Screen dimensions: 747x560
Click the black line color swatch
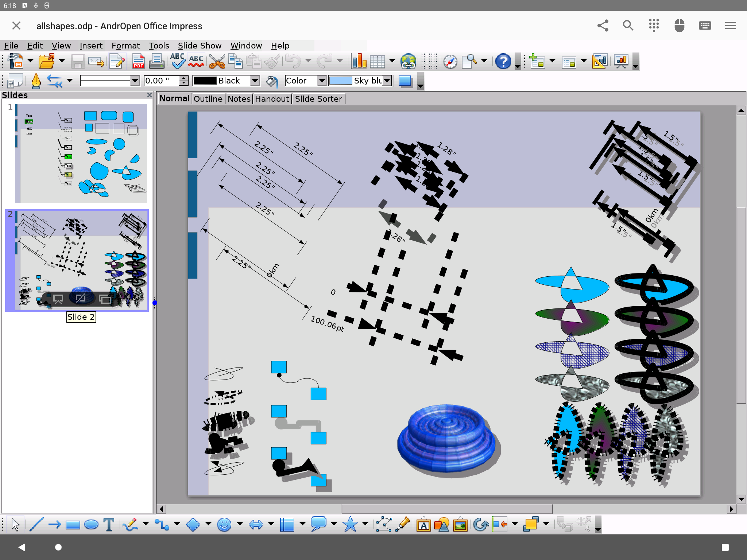[x=205, y=81]
